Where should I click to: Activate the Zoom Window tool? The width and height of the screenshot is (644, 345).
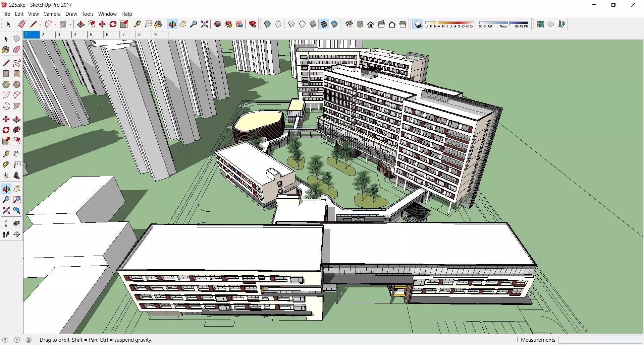click(x=17, y=200)
